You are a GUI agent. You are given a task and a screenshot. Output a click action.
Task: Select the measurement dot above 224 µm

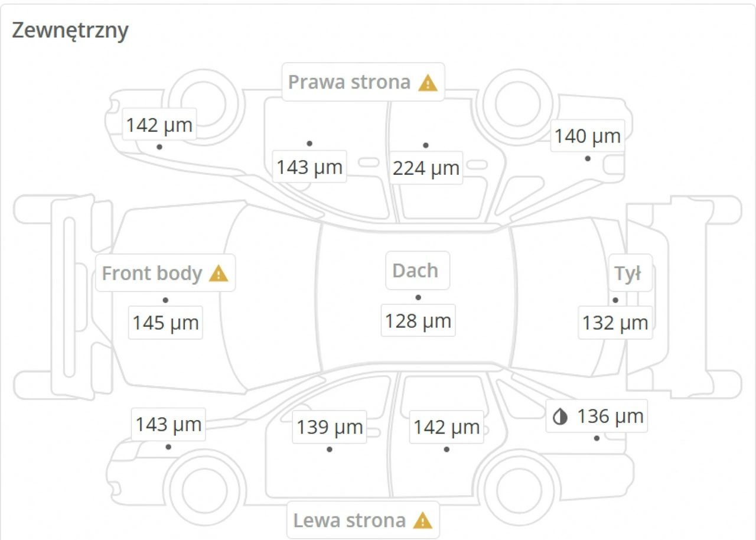click(426, 145)
